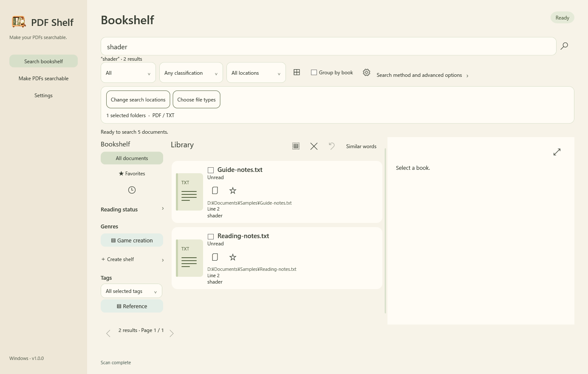
Task: Click the PDF Shelf logo icon
Action: (19, 22)
